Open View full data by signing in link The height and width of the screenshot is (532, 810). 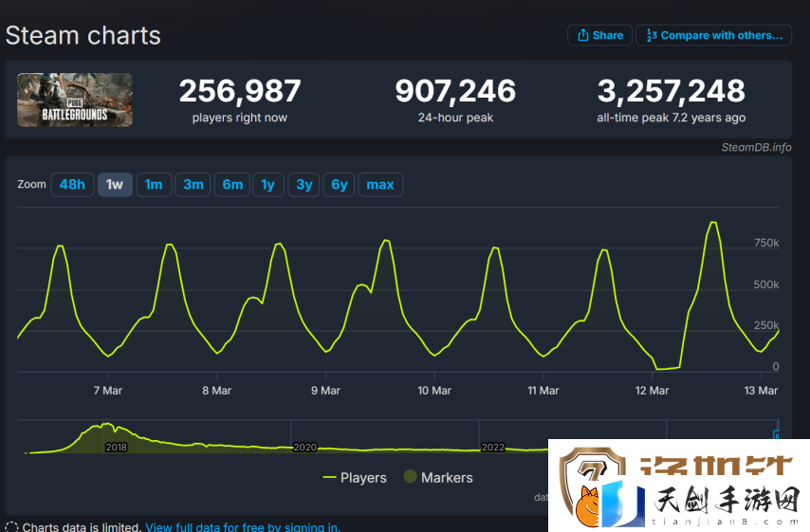(x=243, y=527)
